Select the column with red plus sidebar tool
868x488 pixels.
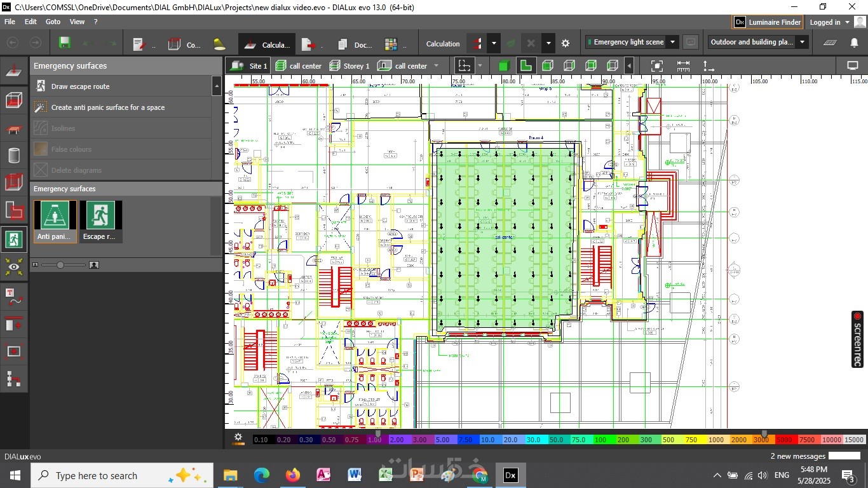14,323
